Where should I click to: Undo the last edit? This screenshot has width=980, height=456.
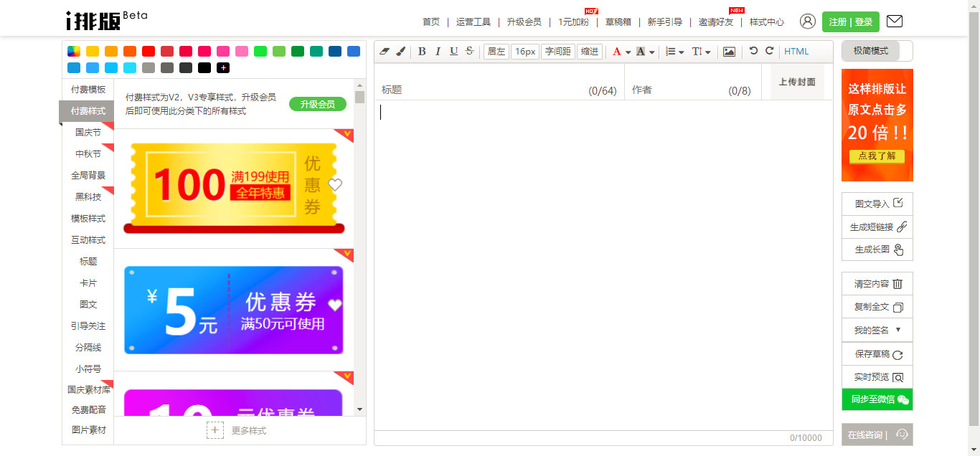tap(753, 51)
